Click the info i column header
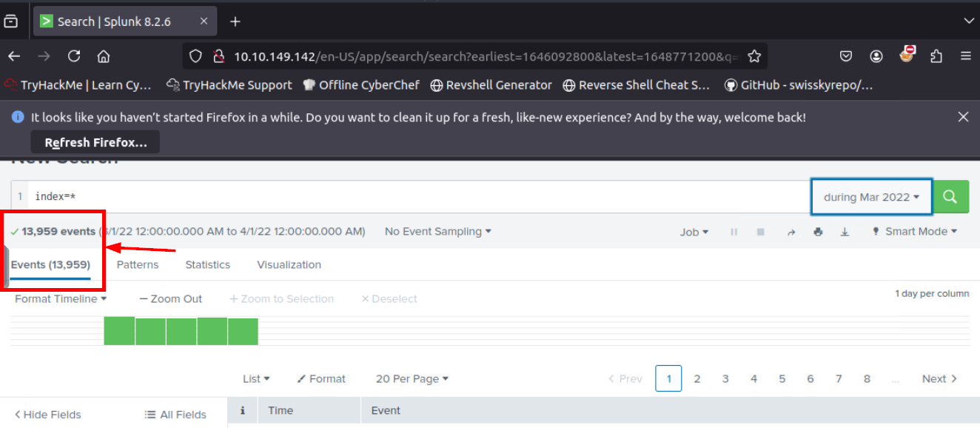980x428 pixels. [x=242, y=410]
